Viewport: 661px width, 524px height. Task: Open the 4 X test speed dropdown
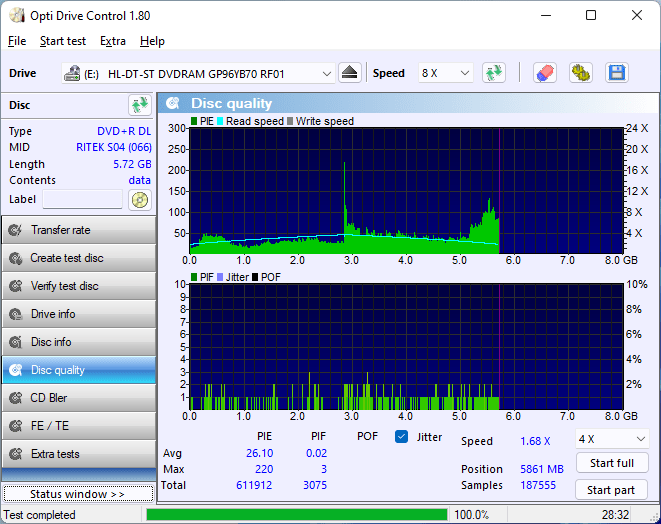[x=612, y=439]
